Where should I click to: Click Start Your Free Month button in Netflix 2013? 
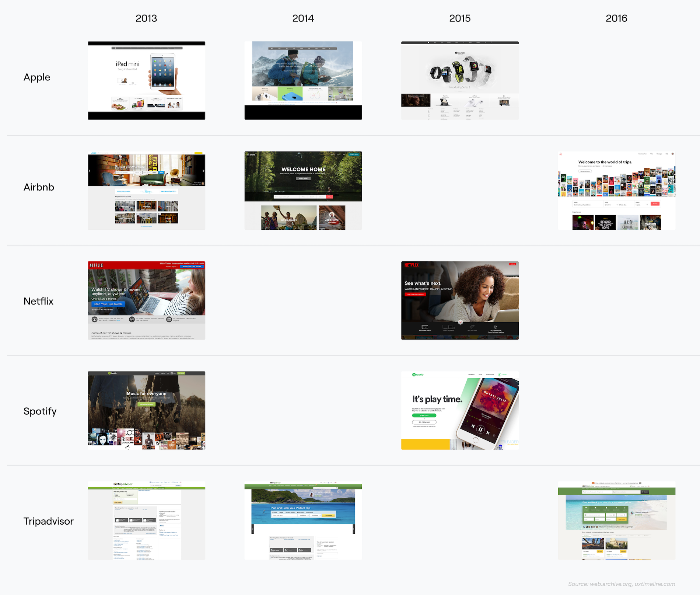pos(108,304)
